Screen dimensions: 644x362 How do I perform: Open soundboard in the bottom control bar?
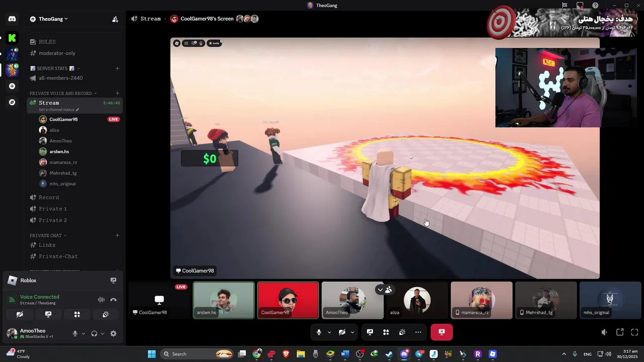point(402,332)
